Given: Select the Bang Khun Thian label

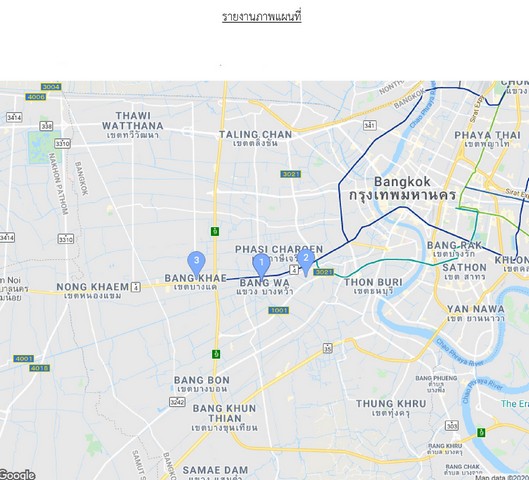Looking at the screenshot, I should click(x=224, y=418).
